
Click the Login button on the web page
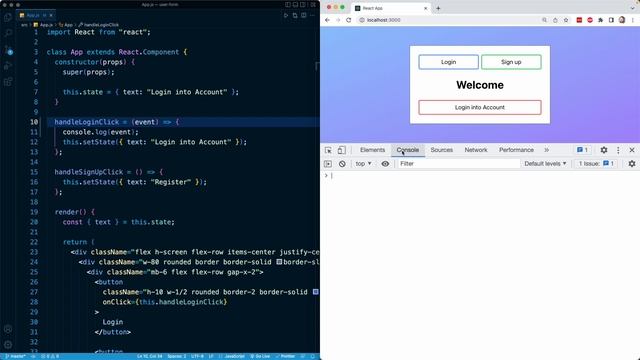click(448, 62)
